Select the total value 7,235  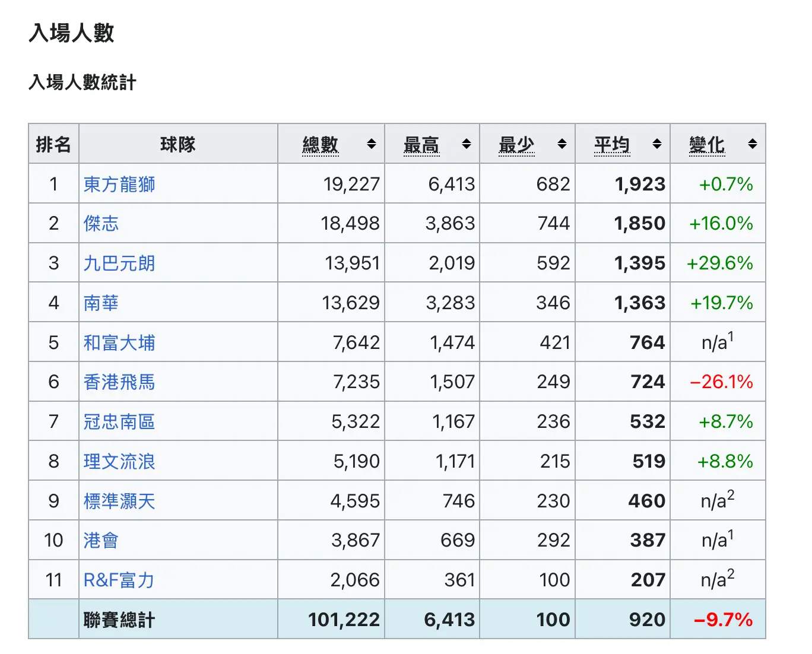tap(356, 382)
